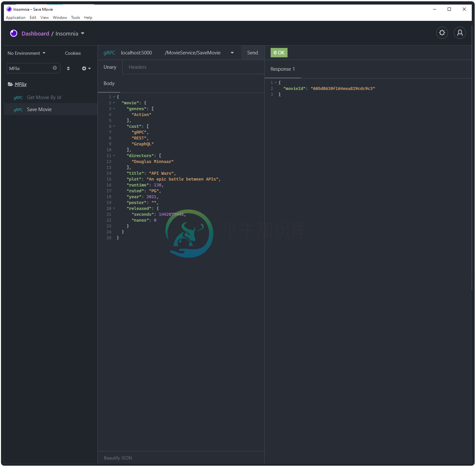This screenshot has width=476, height=467.
Task: Send the gRPC request
Action: (253, 53)
